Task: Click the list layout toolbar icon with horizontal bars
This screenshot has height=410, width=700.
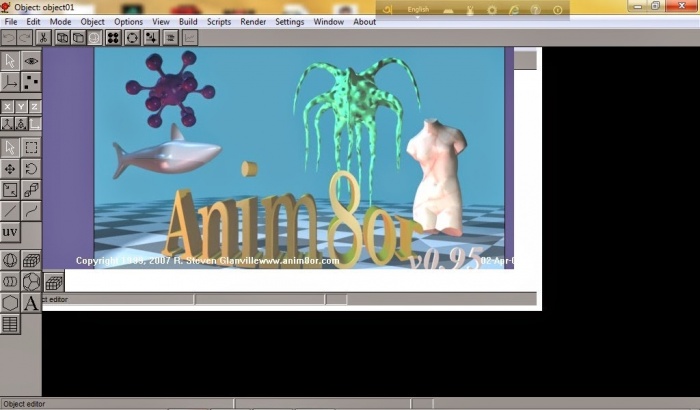Action: (171, 38)
